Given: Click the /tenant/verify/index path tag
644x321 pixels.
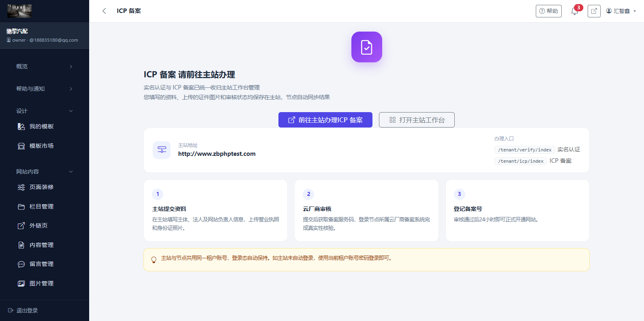Looking at the screenshot, I should 525,150.
